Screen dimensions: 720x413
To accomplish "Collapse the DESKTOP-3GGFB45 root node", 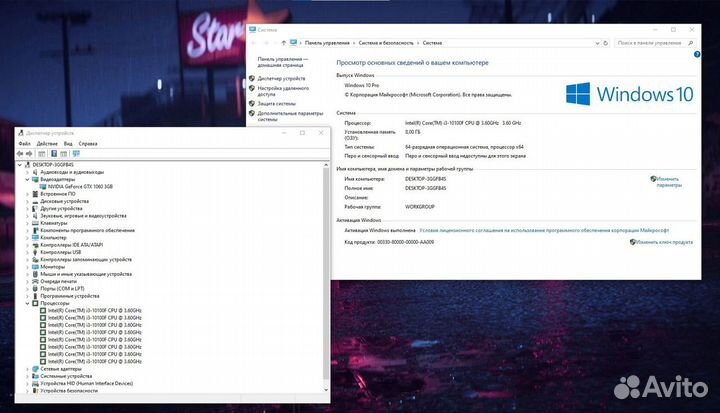I will pyautogui.click(x=20, y=164).
